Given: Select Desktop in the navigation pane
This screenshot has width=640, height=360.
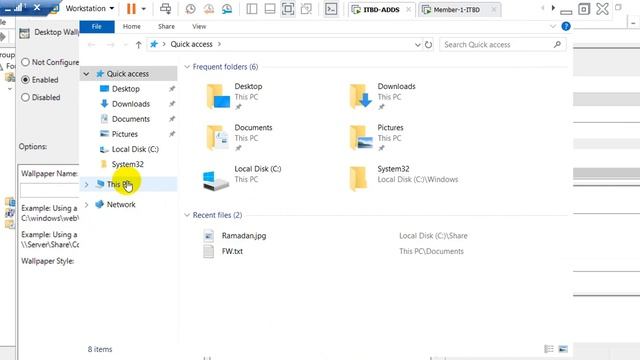Looking at the screenshot, I should coord(126,89).
